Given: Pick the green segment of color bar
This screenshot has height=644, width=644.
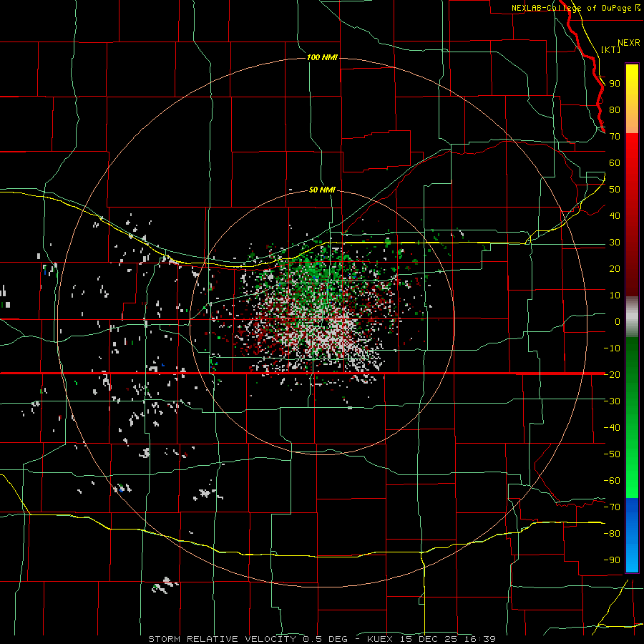Looking at the screenshot, I should pos(632,417).
